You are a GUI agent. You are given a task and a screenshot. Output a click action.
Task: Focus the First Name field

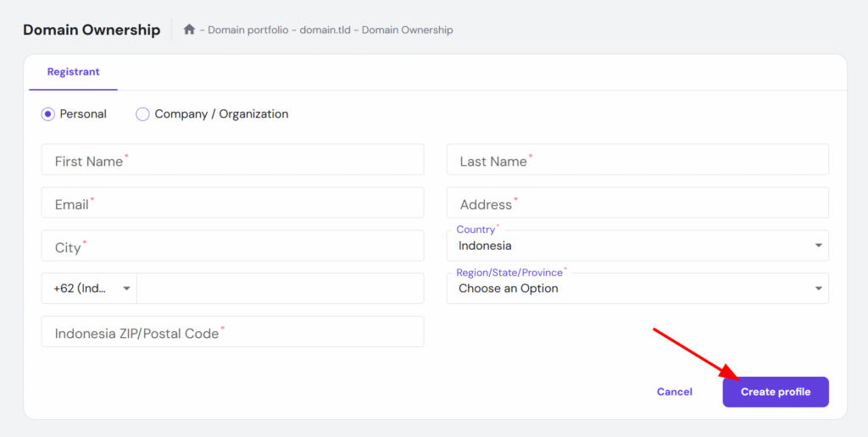[232, 160]
